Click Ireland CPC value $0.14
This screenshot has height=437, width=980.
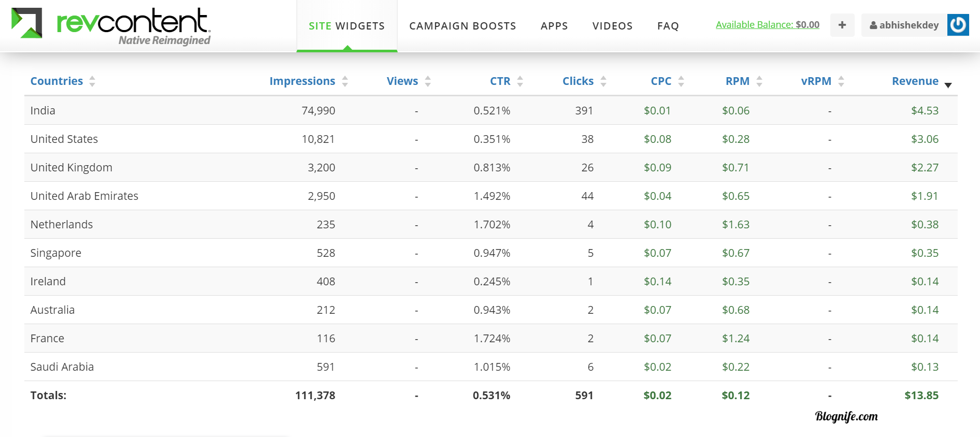657,281
